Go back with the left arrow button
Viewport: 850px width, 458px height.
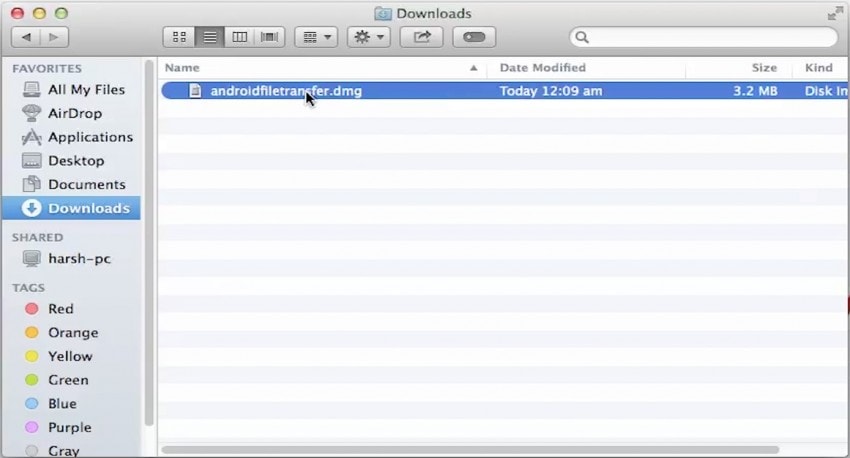click(25, 37)
